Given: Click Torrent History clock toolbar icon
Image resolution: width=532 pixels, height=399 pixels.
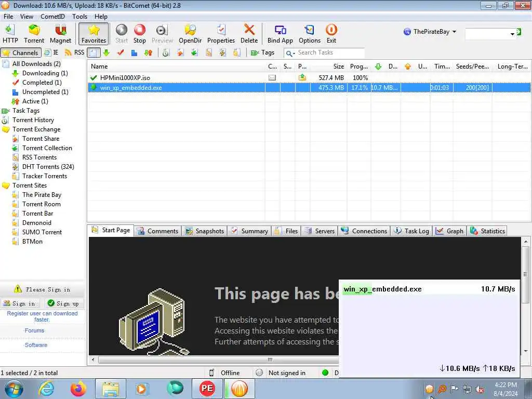Looking at the screenshot, I should 166,52.
